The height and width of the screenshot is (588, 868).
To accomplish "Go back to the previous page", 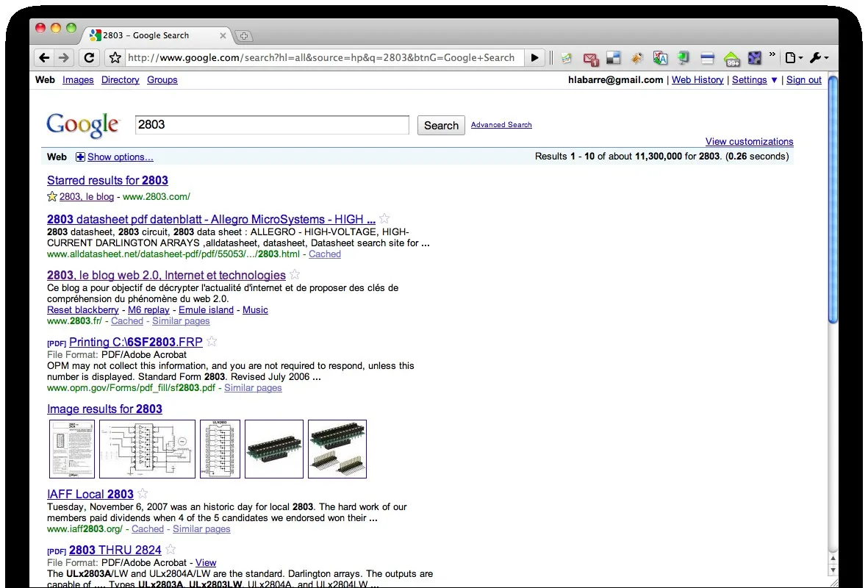I will tap(44, 57).
